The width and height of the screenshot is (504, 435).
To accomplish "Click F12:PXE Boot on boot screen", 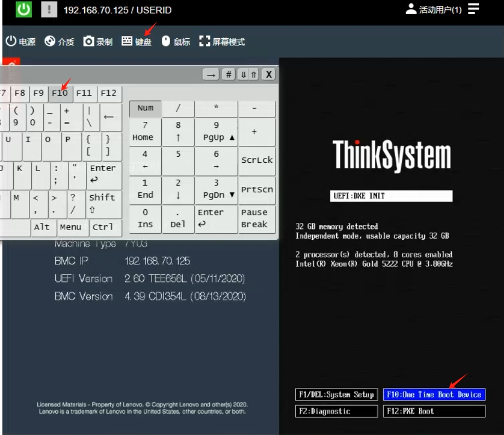I will point(434,411).
